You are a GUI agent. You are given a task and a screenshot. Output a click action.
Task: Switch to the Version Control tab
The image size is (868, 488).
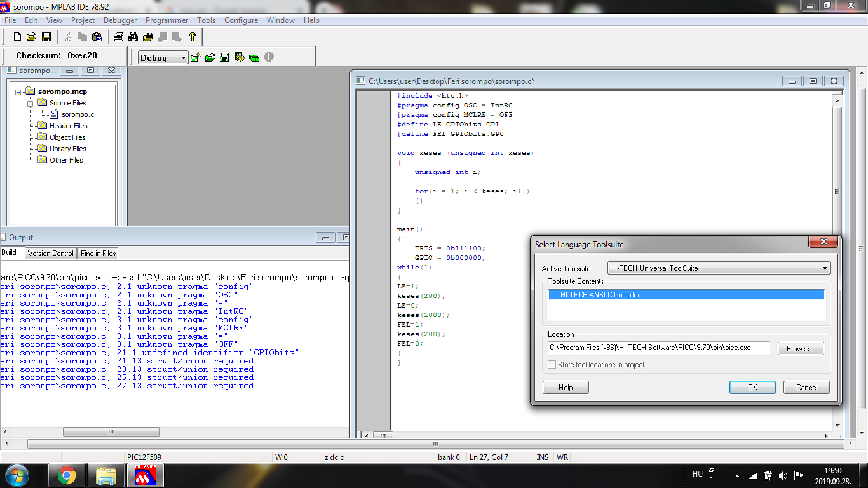(x=51, y=253)
